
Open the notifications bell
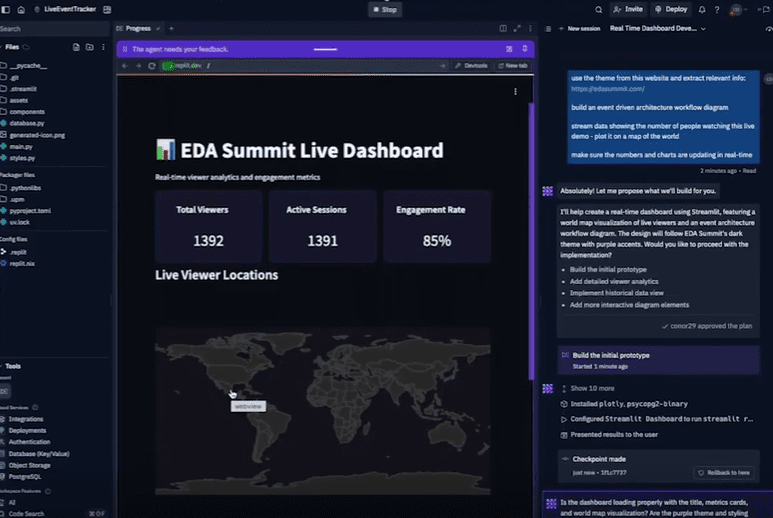tap(702, 9)
